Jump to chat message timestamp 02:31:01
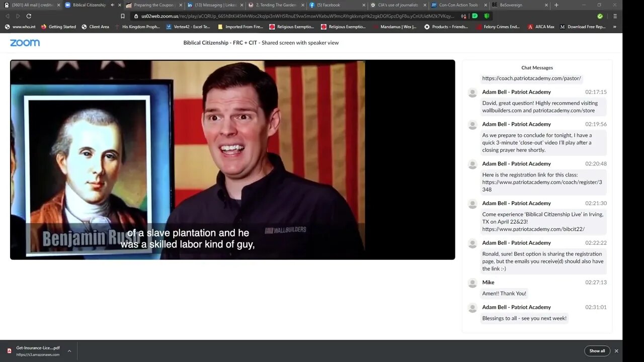Screen dimensions: 644x362 tap(596, 307)
